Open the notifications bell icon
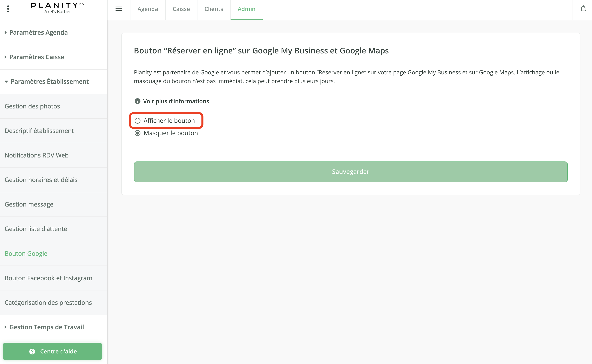Viewport: 592px width, 364px height. 583,9
